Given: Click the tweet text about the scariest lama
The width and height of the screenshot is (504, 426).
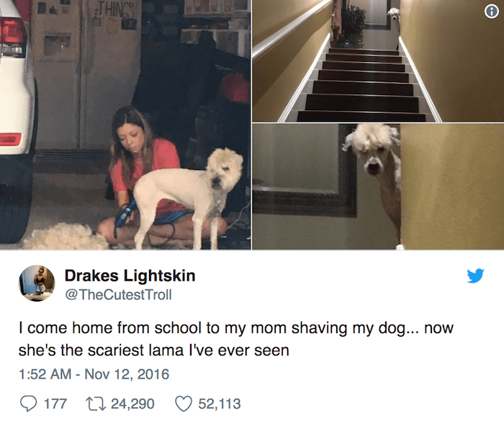Looking at the screenshot, I should coord(236,339).
